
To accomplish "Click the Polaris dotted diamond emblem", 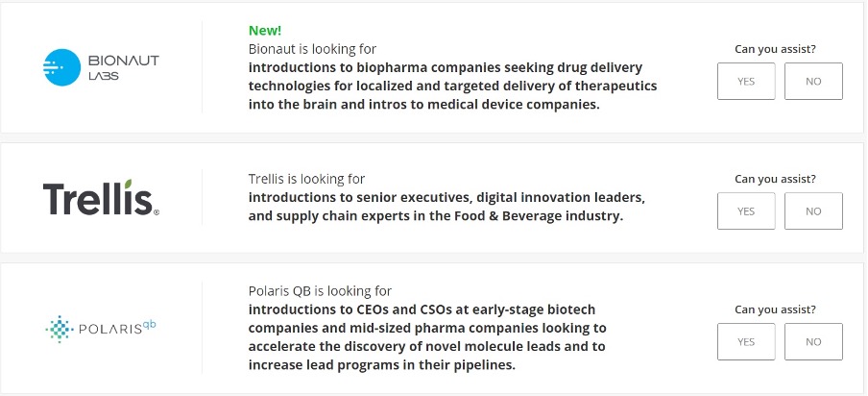I will (60, 329).
